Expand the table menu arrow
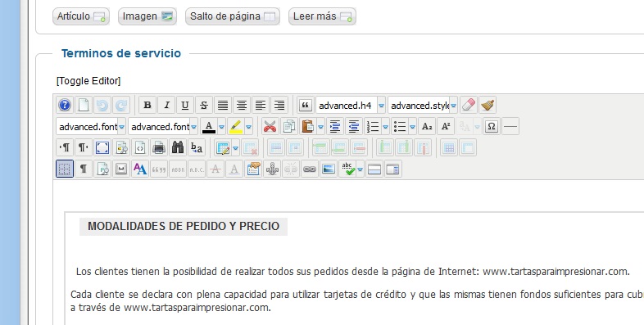 235,148
